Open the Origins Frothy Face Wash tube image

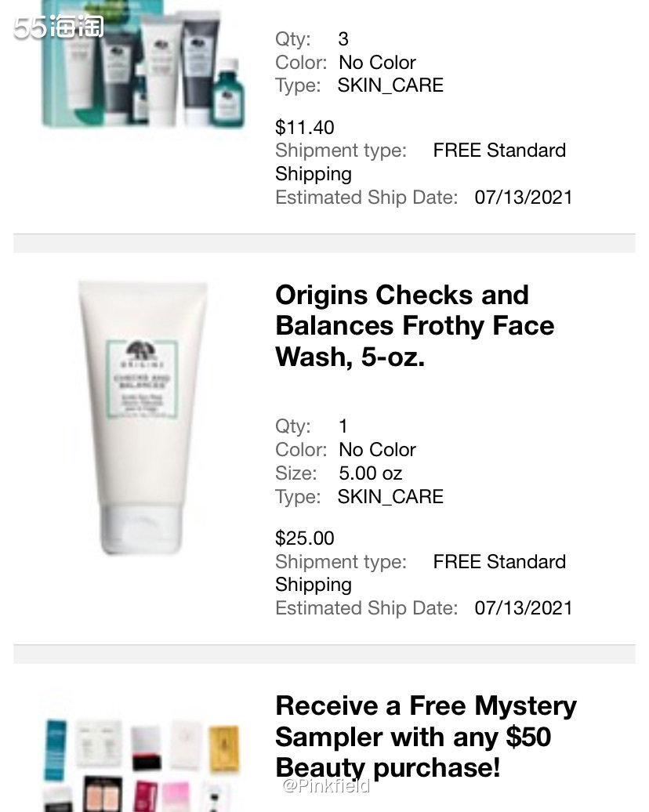point(143,418)
